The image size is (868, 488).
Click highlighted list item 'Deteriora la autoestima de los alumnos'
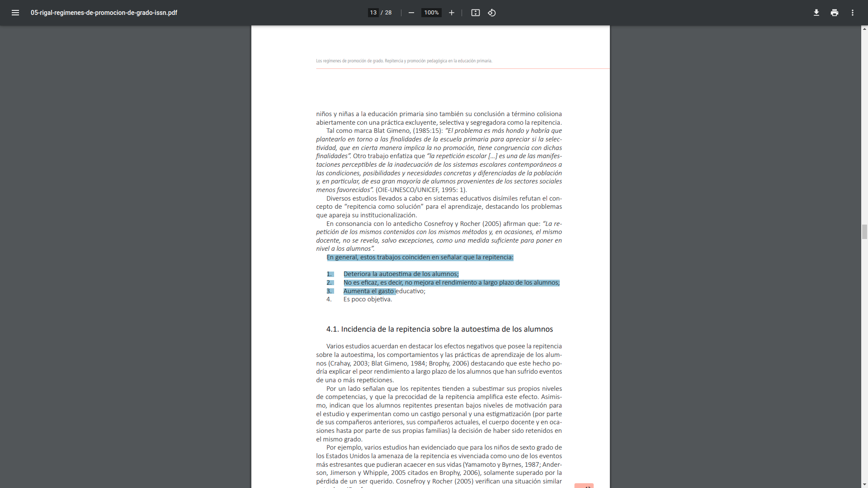[x=401, y=274]
